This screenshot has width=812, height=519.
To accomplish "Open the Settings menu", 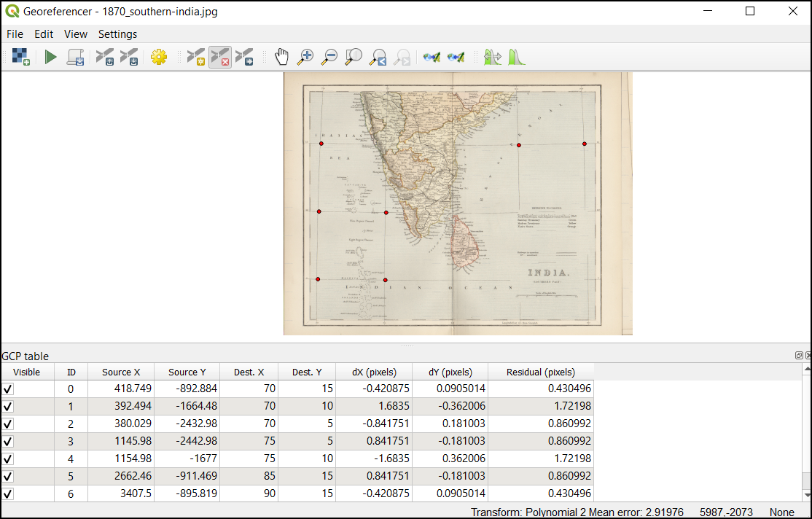I will pos(117,34).
